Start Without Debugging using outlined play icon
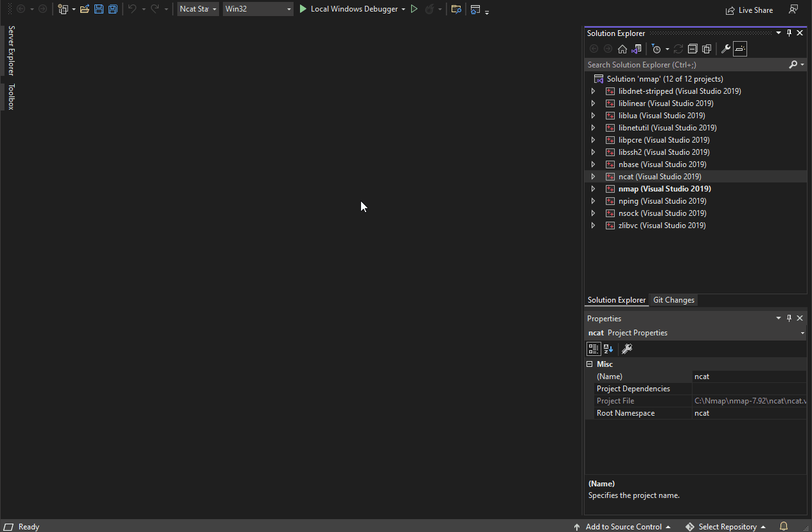812x532 pixels. click(x=414, y=9)
